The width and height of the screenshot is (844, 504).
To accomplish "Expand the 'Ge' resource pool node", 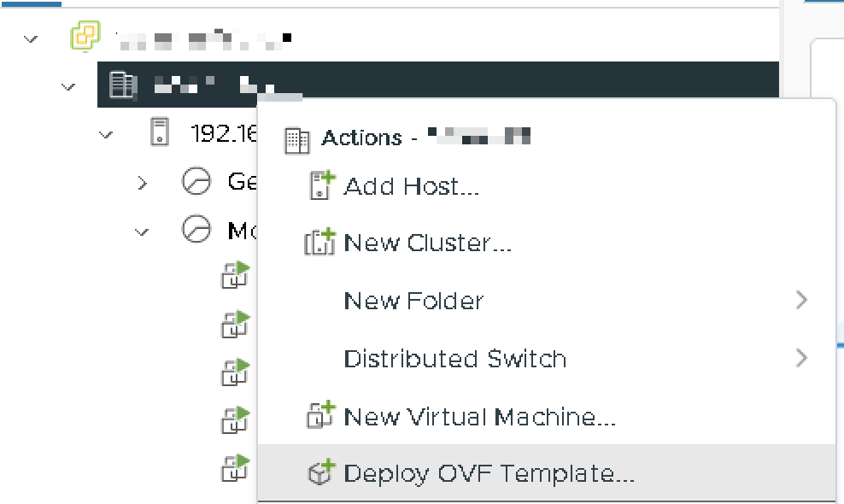I will click(x=143, y=182).
